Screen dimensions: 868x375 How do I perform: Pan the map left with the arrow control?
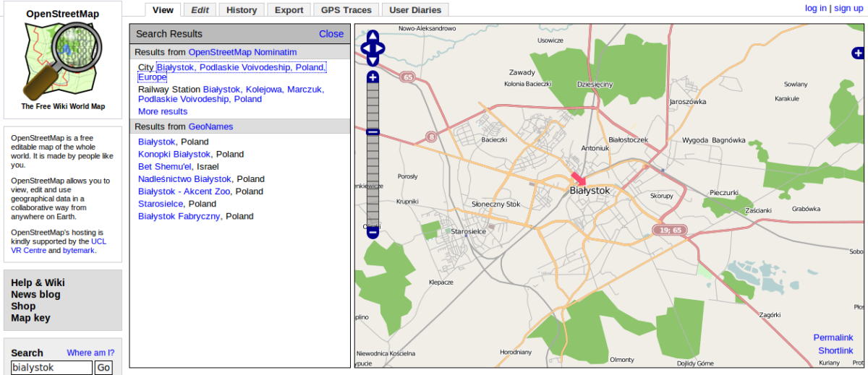365,48
